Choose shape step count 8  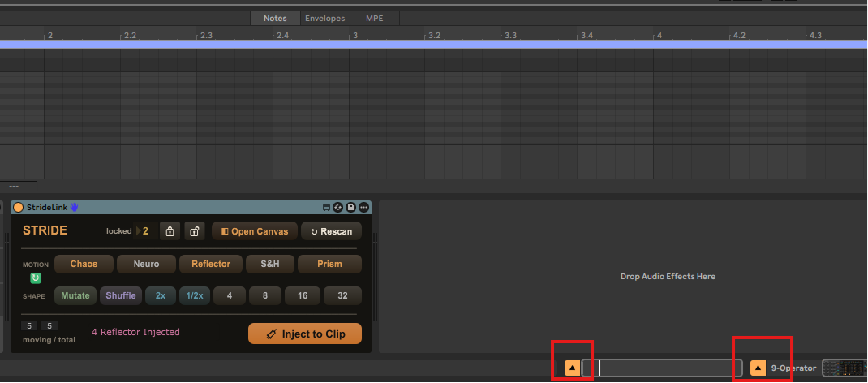(x=265, y=295)
